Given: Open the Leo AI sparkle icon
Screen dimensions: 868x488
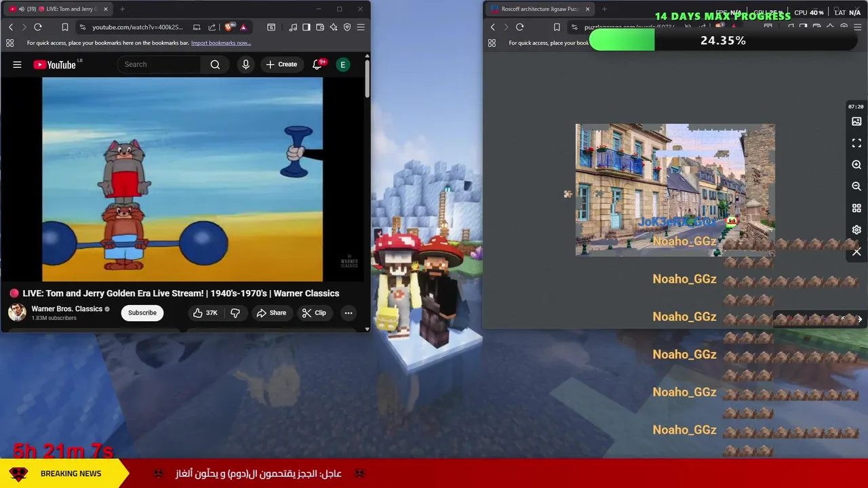Looking at the screenshot, I should point(334,27).
